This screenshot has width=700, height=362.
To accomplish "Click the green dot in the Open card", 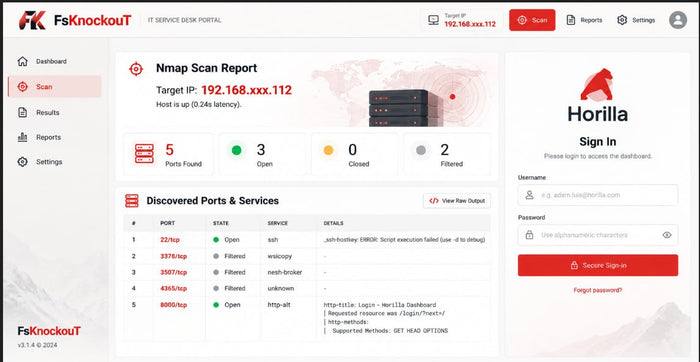I will pos(237,150).
